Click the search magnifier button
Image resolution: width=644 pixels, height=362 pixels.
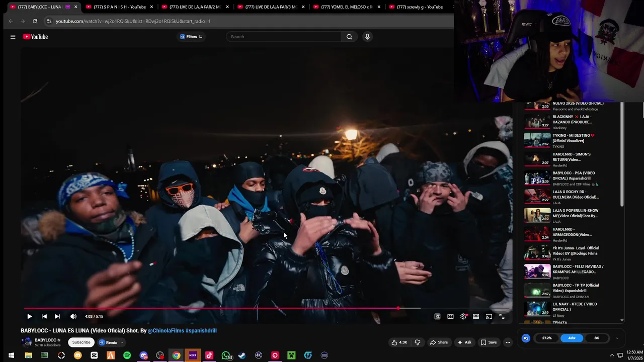pyautogui.click(x=349, y=37)
